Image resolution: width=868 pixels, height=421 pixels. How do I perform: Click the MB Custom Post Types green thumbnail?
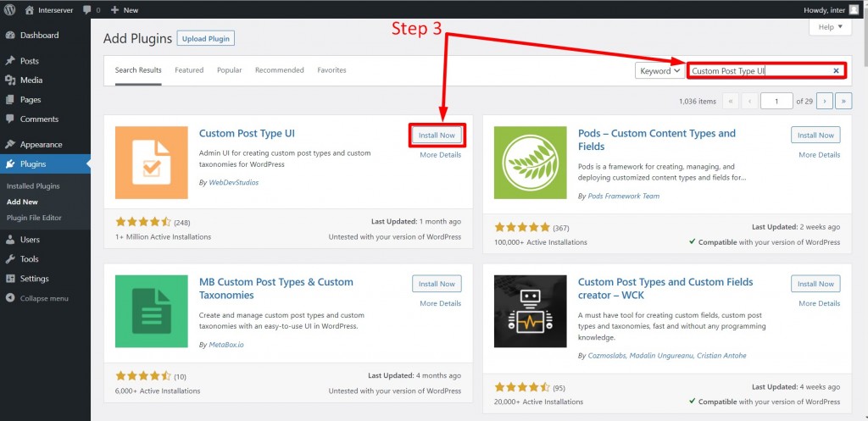(x=152, y=312)
